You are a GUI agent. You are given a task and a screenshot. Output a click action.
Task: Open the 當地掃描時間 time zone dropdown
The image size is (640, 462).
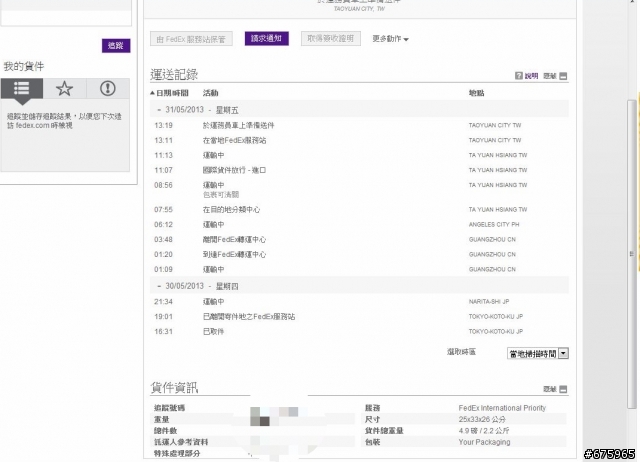538,353
